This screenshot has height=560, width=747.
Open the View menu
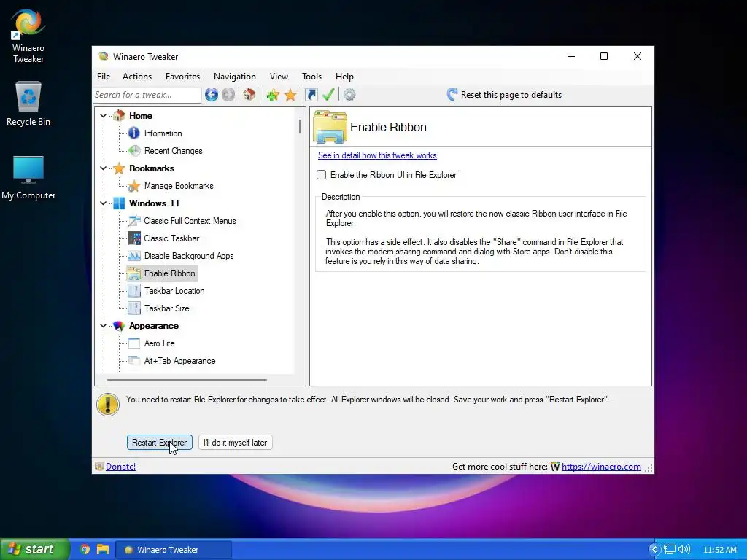(x=279, y=76)
